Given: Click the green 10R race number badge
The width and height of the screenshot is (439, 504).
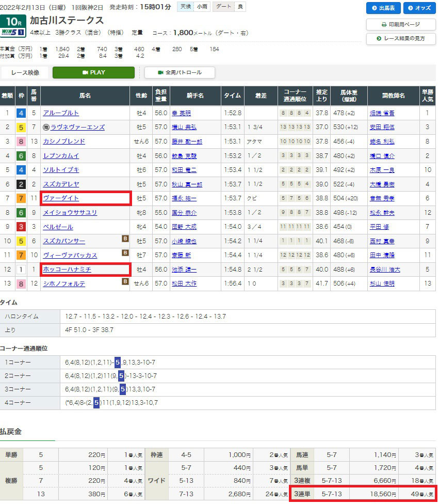Looking at the screenshot, I should (x=13, y=21).
